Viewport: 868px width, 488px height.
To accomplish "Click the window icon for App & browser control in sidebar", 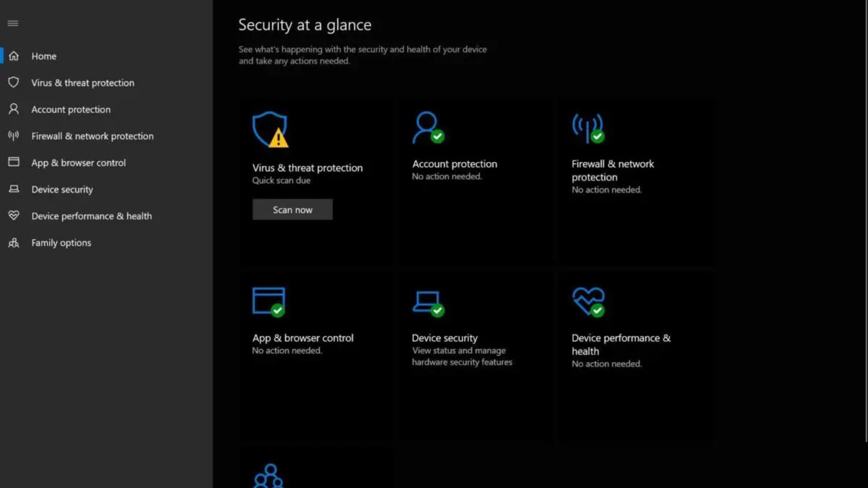I will coord(14,162).
